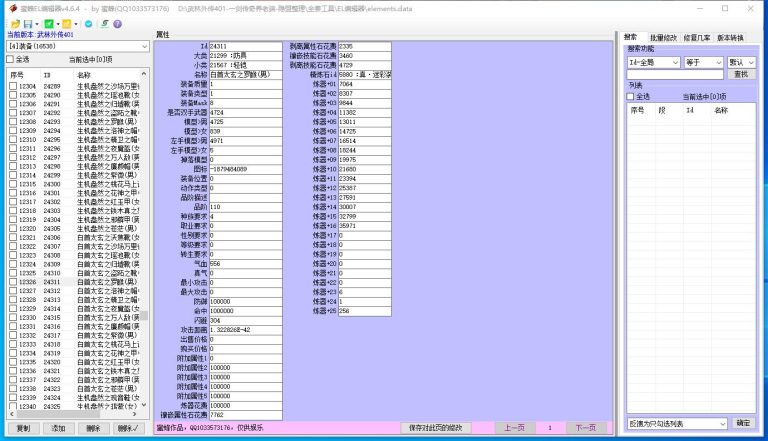Click the yellow toolbar icon

66,23
